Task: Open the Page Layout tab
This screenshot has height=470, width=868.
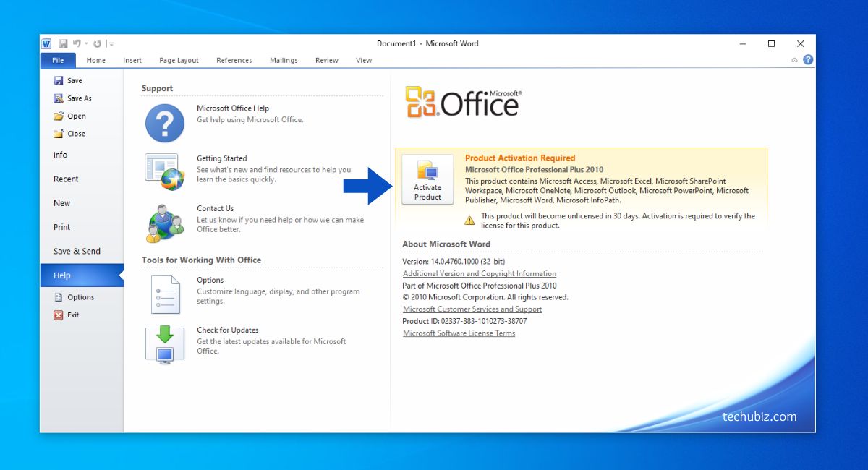Action: point(179,60)
